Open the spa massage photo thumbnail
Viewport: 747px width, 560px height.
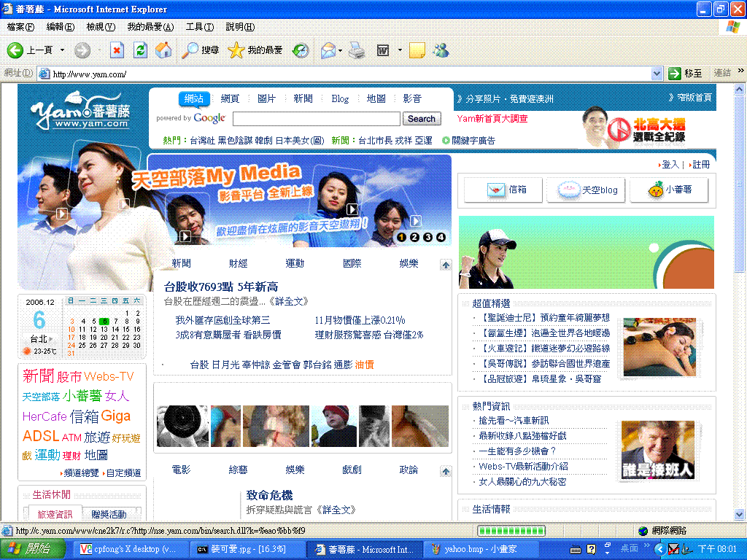659,347
